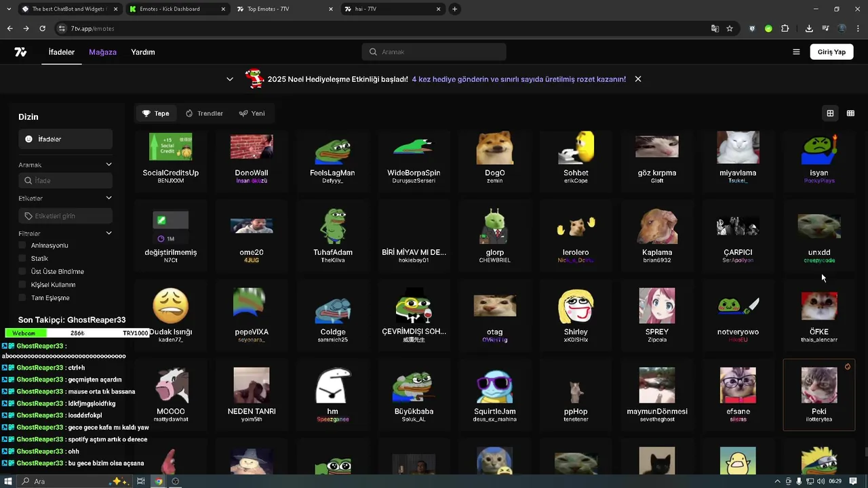Open Chrome from the taskbar
The image size is (868, 488).
point(159,481)
